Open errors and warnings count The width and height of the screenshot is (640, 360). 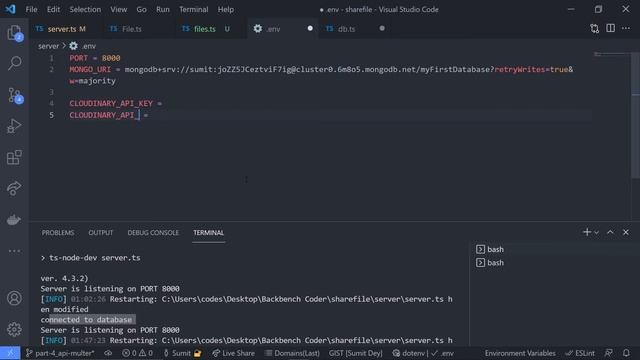(138, 353)
